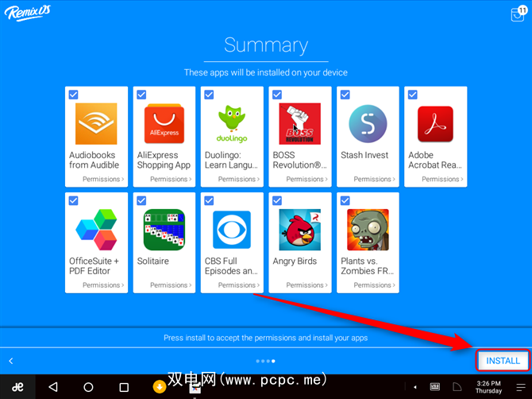Uncheck the Audiobooks from Audible checkbox
Screen dimensions: 532x399
(x=73, y=95)
